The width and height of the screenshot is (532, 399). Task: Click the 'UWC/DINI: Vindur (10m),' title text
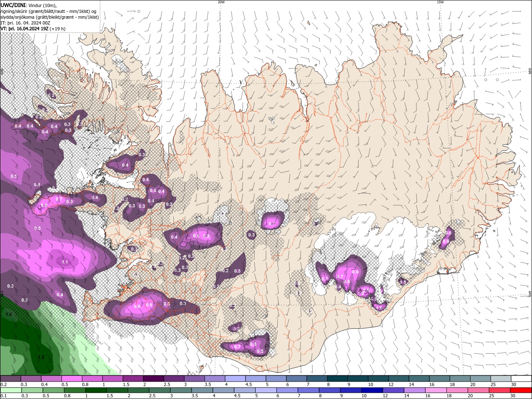pos(29,5)
